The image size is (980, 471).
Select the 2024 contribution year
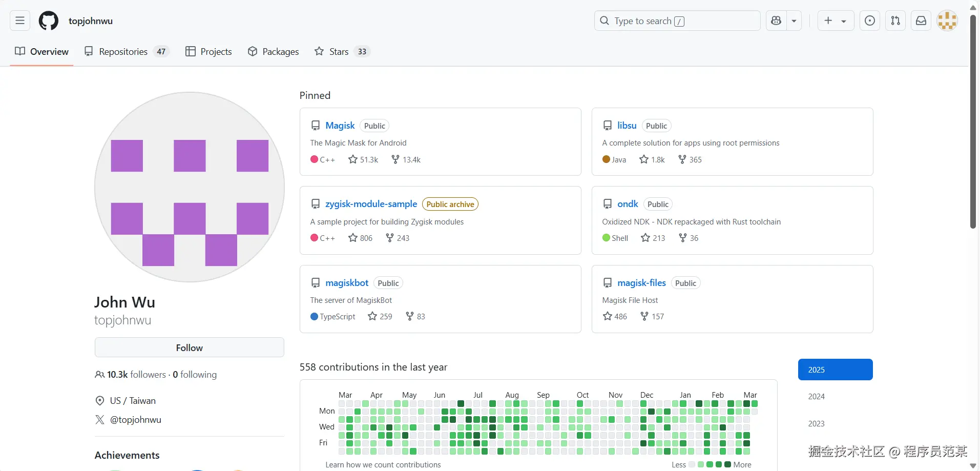[x=816, y=397]
